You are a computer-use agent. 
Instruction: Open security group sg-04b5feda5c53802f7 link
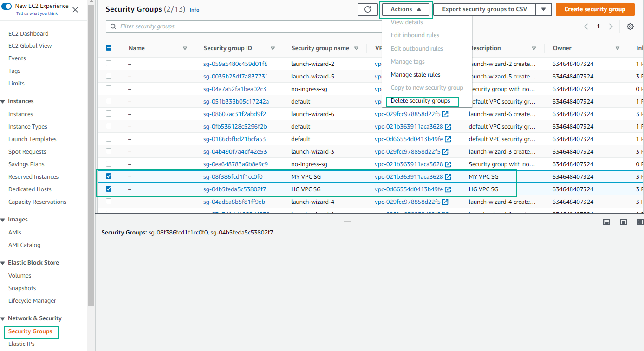click(235, 189)
